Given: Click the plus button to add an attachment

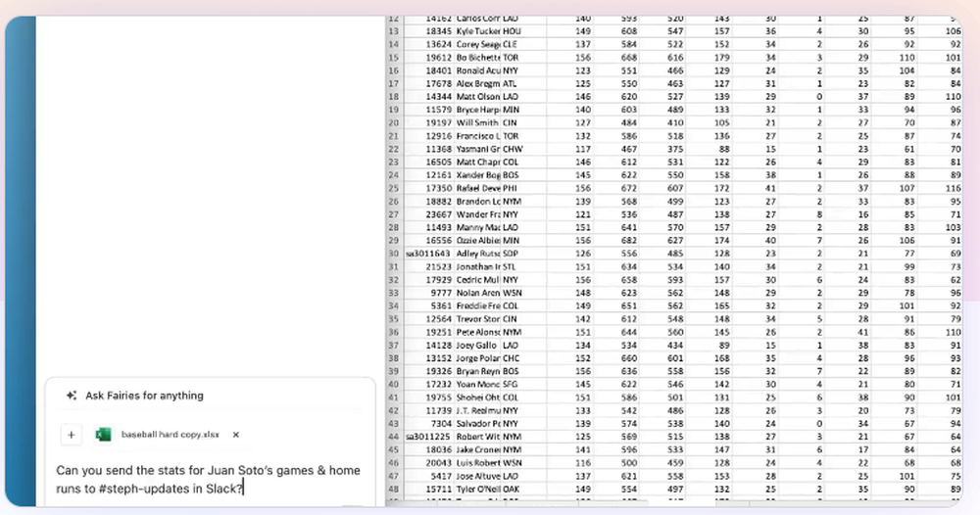Looking at the screenshot, I should coord(72,435).
